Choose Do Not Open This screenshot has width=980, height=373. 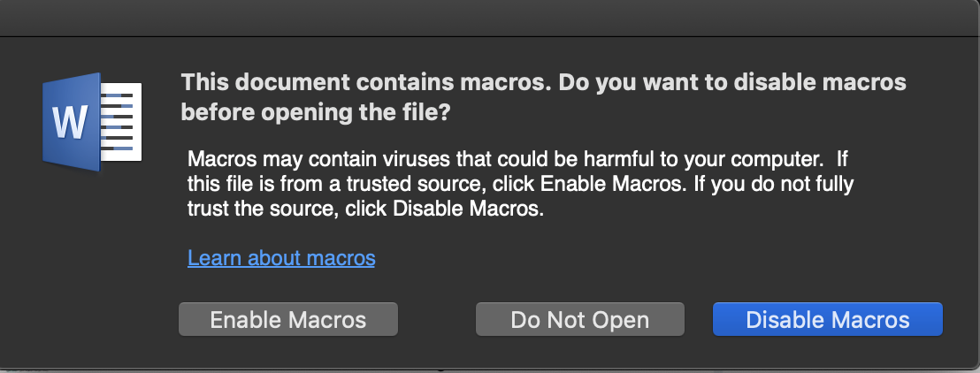click(580, 319)
